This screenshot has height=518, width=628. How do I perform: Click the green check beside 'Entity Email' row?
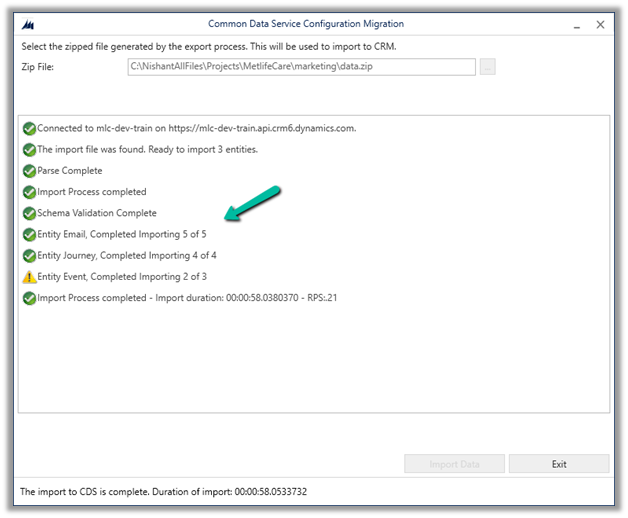(29, 234)
